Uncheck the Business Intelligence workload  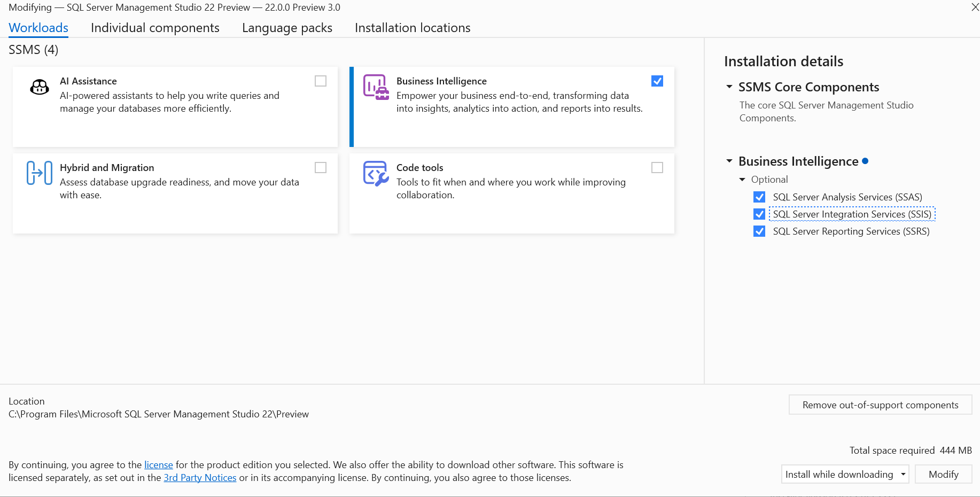click(x=657, y=81)
